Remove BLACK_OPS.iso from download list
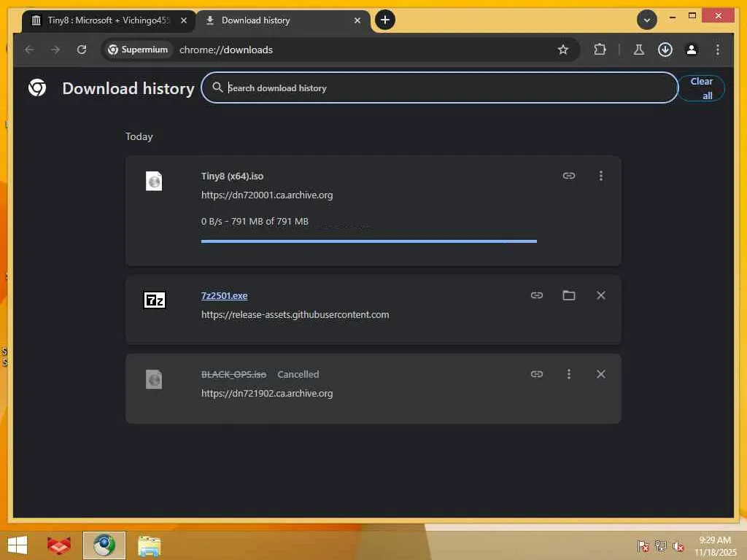This screenshot has width=747, height=560. (x=601, y=374)
